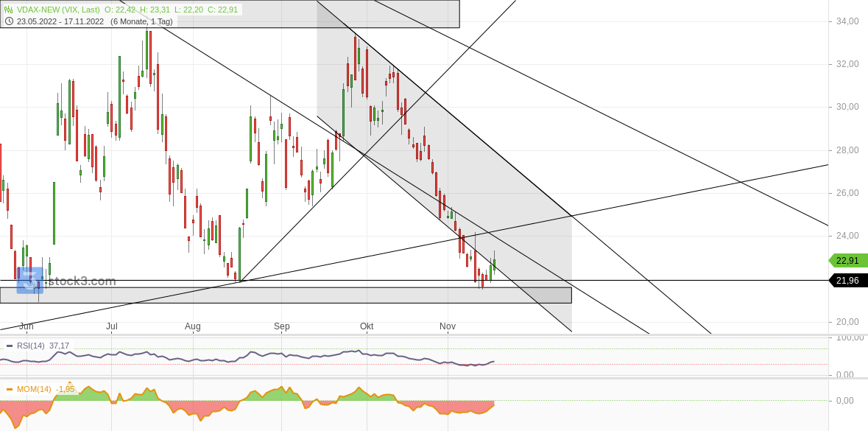This screenshot has height=431, width=868.
Task: Click the open value O: 22,42
Action: pos(120,10)
